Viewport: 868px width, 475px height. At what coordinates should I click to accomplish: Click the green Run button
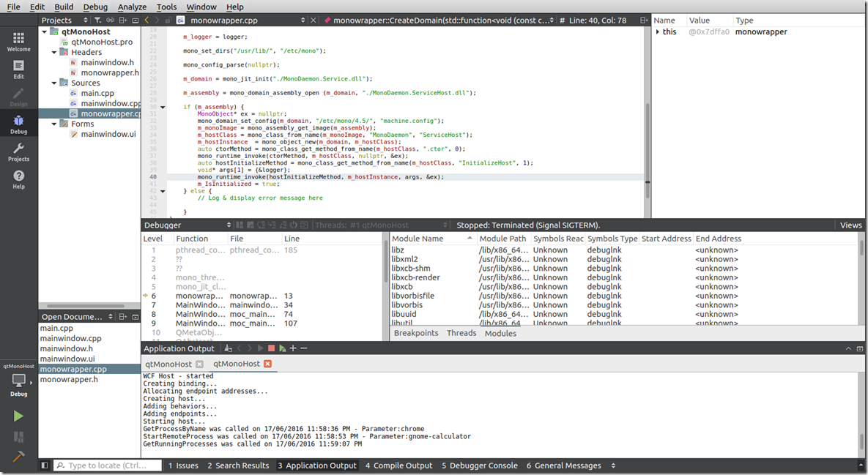[x=18, y=416]
